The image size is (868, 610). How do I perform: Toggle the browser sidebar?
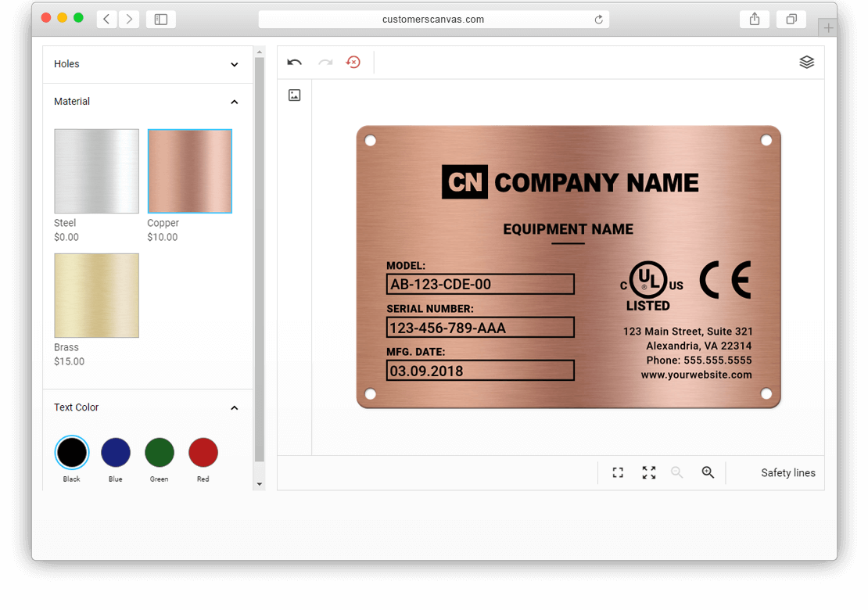click(x=161, y=20)
